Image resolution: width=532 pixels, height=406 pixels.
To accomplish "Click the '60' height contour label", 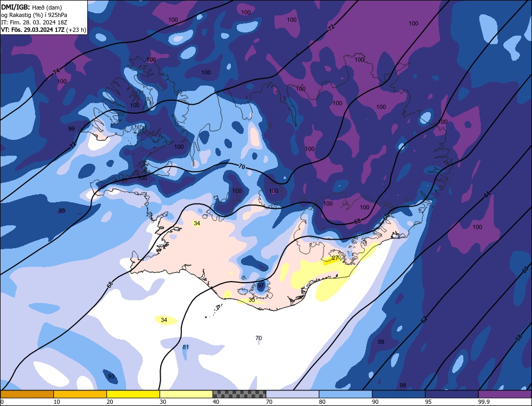I will click(x=525, y=270).
